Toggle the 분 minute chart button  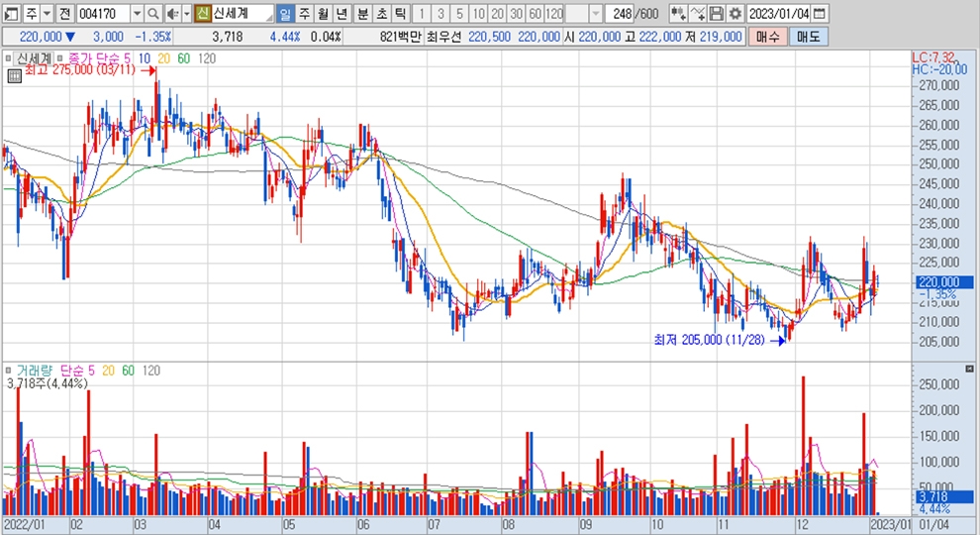[361, 14]
